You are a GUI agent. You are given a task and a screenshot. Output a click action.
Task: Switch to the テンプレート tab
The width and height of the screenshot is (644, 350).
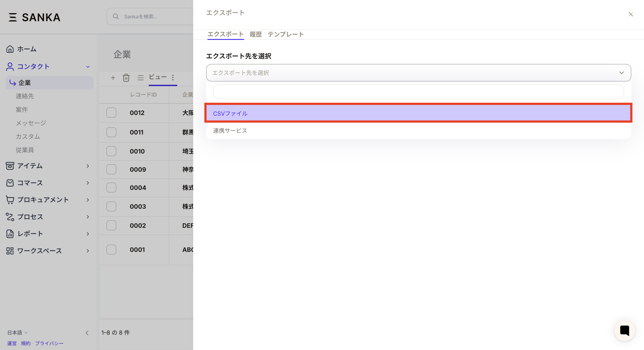(x=286, y=34)
